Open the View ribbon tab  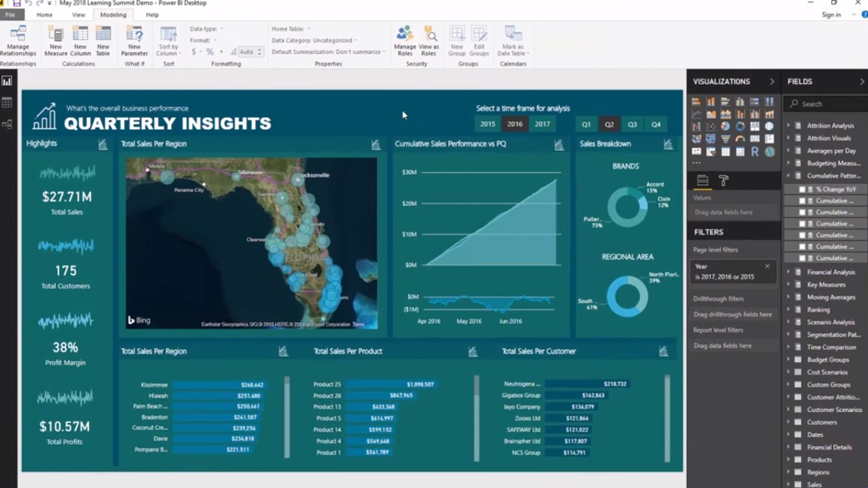[79, 15]
